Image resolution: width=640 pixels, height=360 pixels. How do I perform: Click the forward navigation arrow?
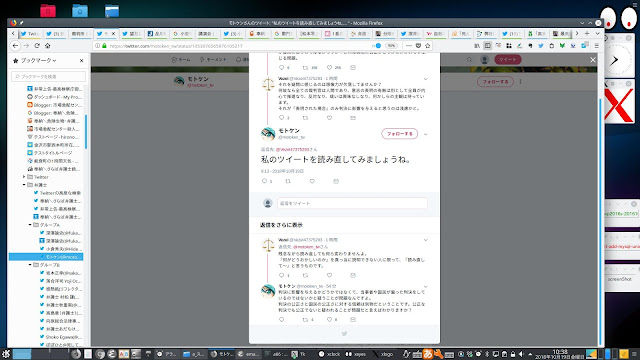[27, 46]
